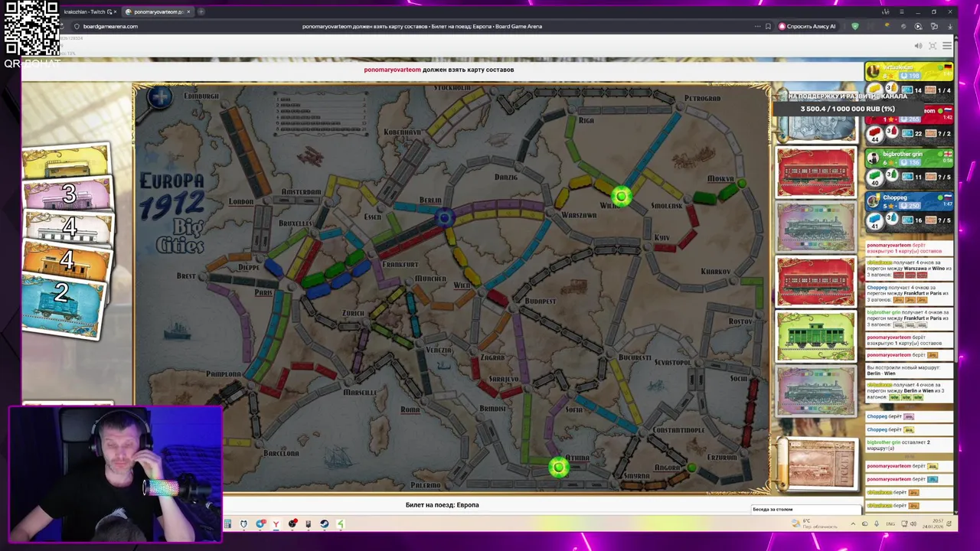This screenshot has width=980, height=551.
Task: Toggle fullscreen mode icon in header
Action: (x=933, y=47)
